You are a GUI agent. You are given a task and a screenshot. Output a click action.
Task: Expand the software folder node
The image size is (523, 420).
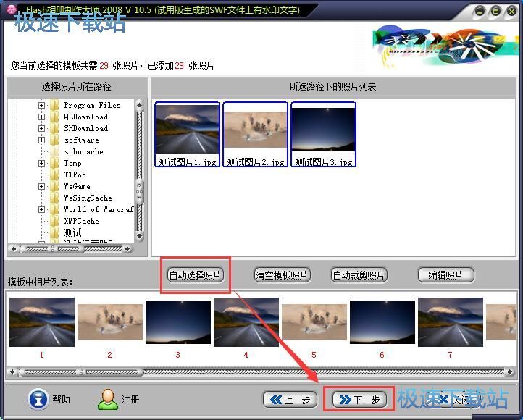(41, 140)
